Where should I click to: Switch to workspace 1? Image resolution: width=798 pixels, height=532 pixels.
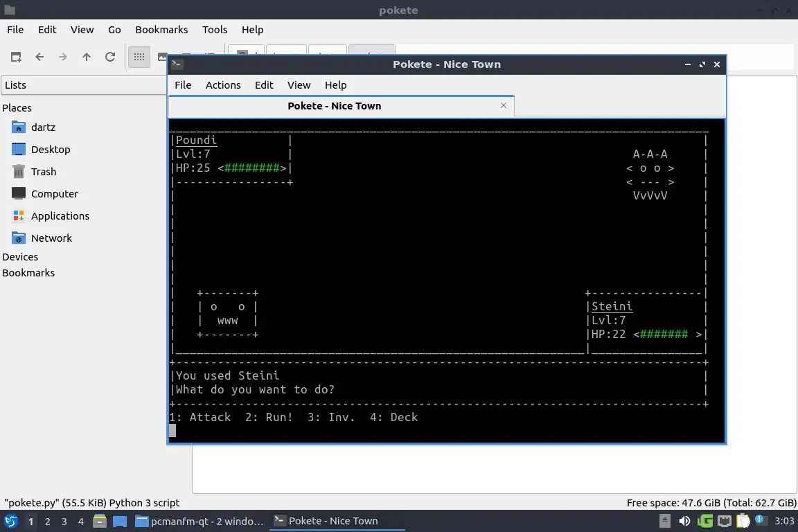(30, 522)
